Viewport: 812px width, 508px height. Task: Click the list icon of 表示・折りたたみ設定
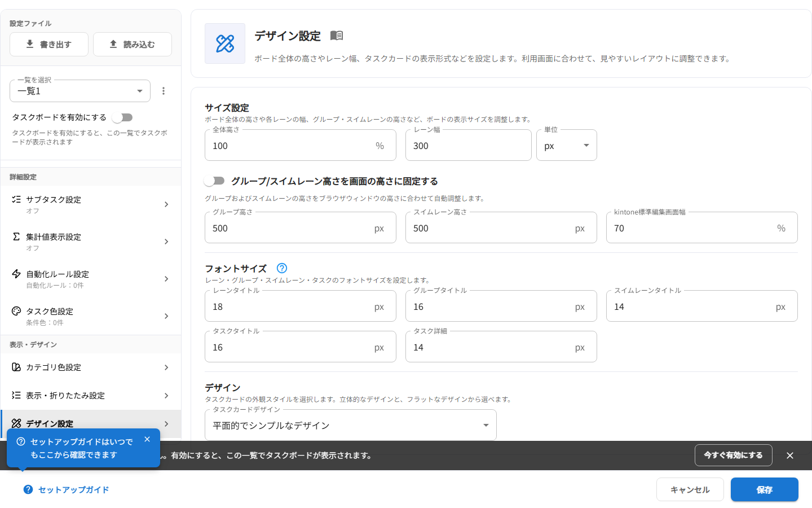click(16, 395)
